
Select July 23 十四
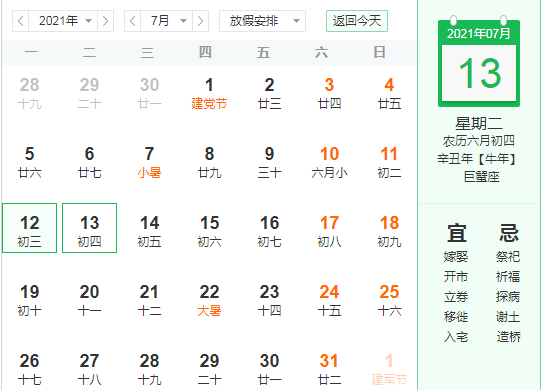[269, 300]
